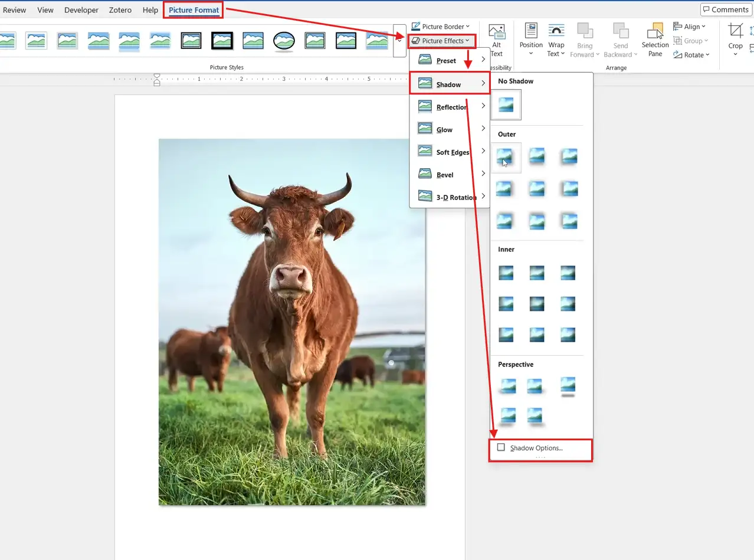
Task: Choose Outer shadow Offset: Top preset
Action: coord(537,222)
